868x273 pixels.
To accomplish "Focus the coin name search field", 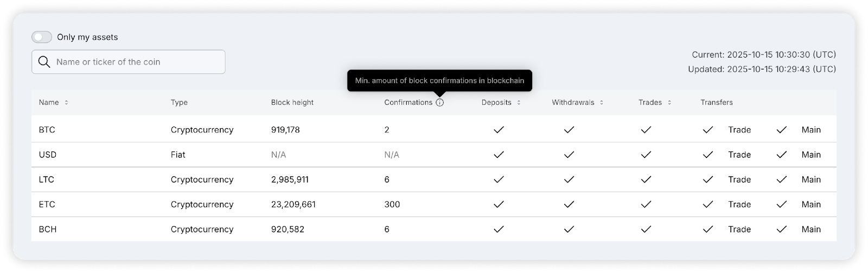I will coord(136,62).
